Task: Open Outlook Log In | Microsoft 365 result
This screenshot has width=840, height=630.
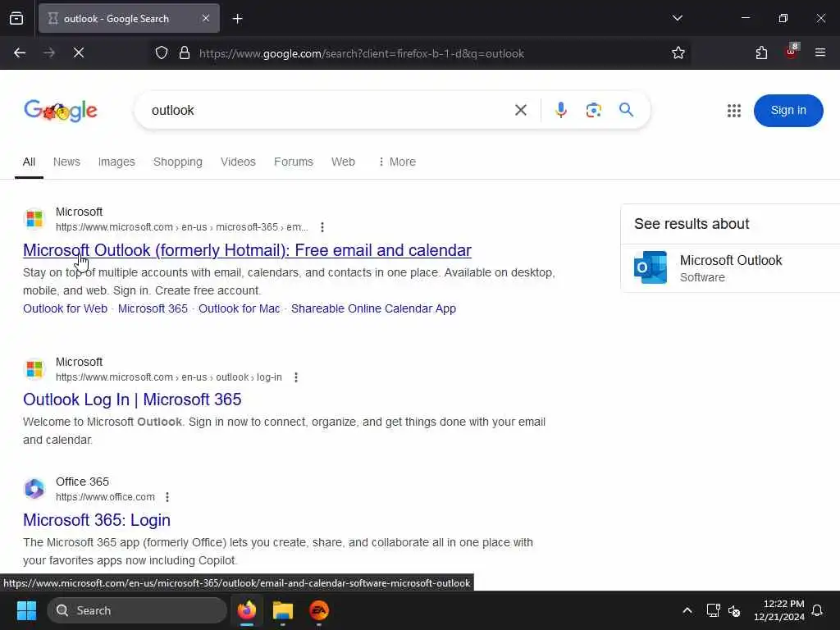Action: [132, 399]
